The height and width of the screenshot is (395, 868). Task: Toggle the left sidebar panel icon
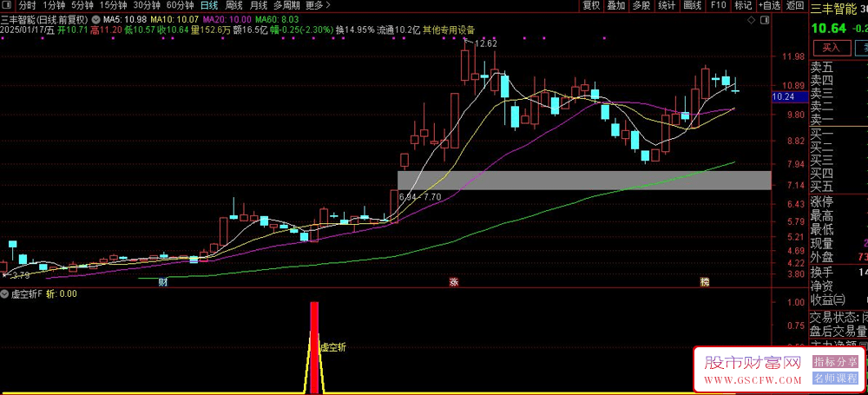coord(8,5)
